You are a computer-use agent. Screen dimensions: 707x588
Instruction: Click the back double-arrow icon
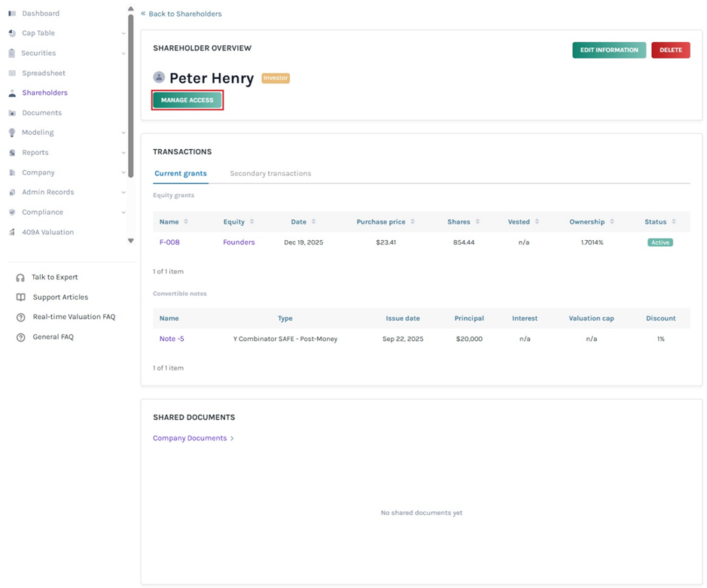pos(143,14)
